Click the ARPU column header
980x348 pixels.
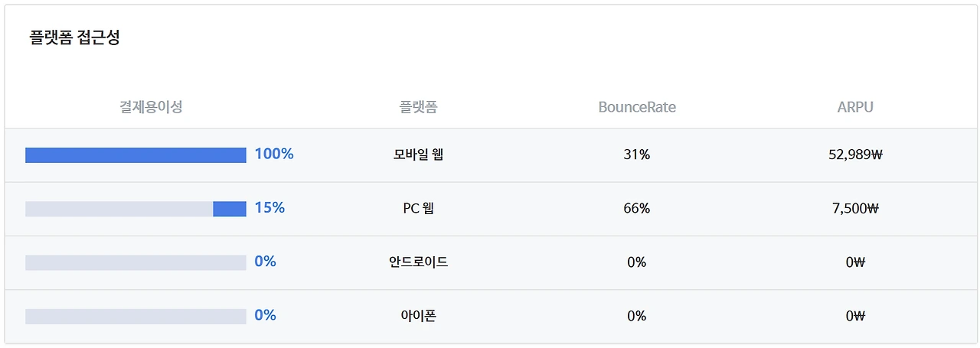click(855, 107)
